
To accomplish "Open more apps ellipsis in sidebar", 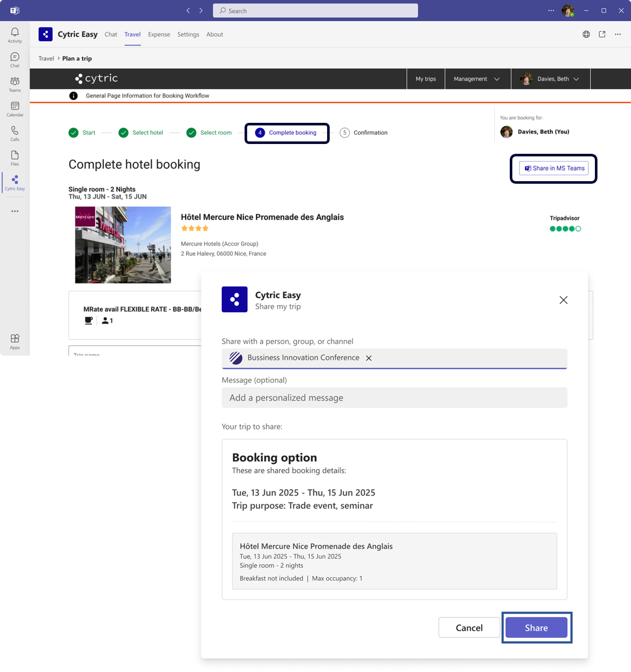I will point(15,211).
